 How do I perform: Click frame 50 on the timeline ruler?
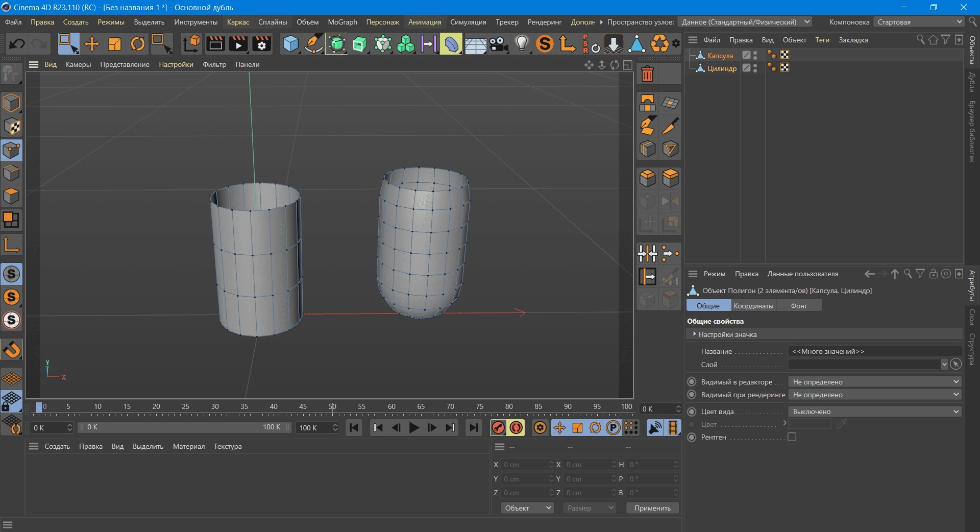332,407
